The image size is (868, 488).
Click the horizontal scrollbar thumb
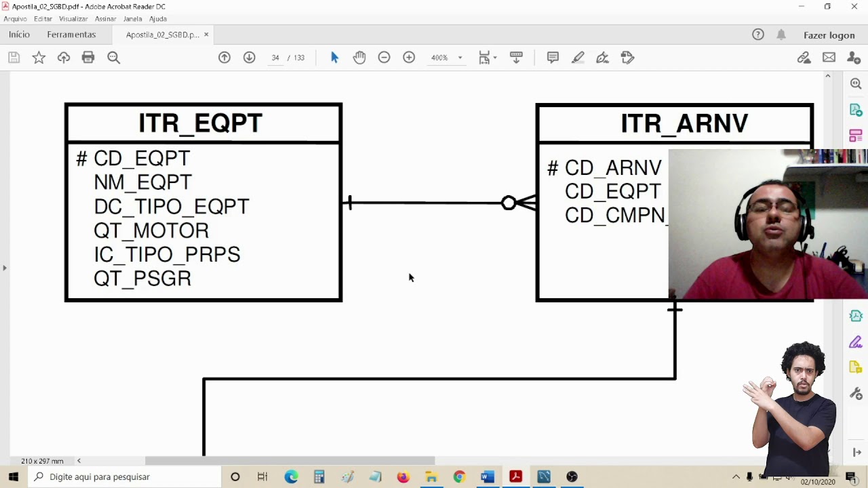pos(290,461)
